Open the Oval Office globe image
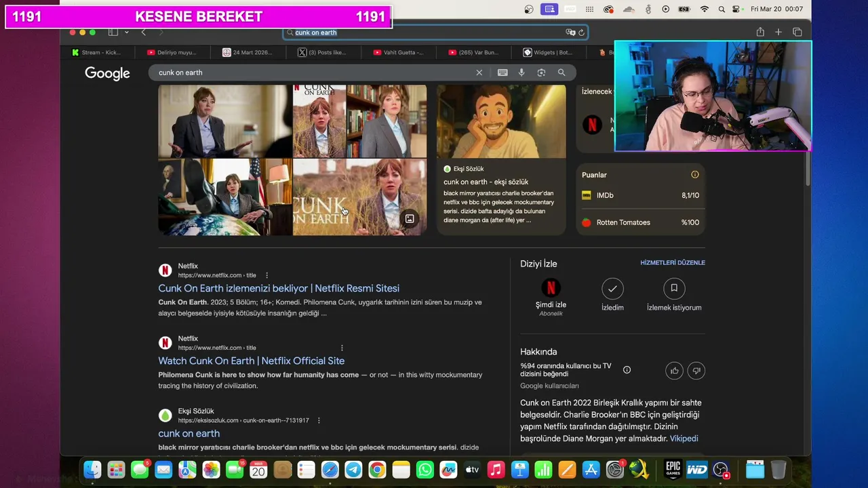 [x=224, y=197]
